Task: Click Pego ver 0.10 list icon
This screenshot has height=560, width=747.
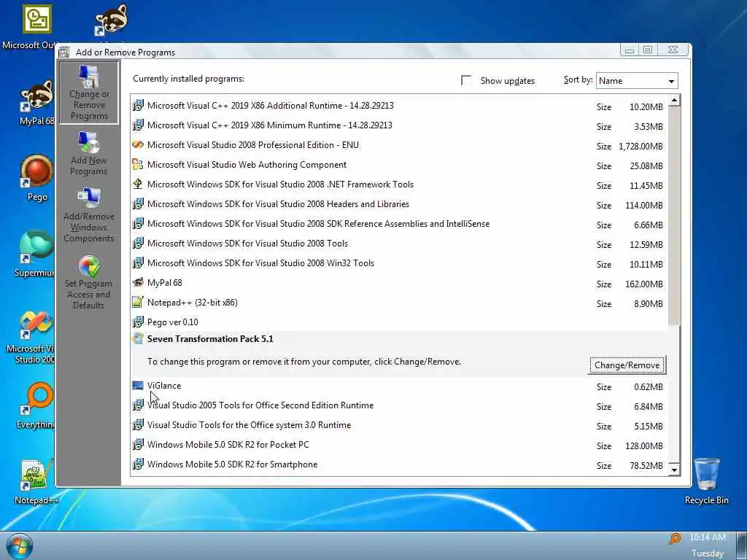Action: [138, 322]
